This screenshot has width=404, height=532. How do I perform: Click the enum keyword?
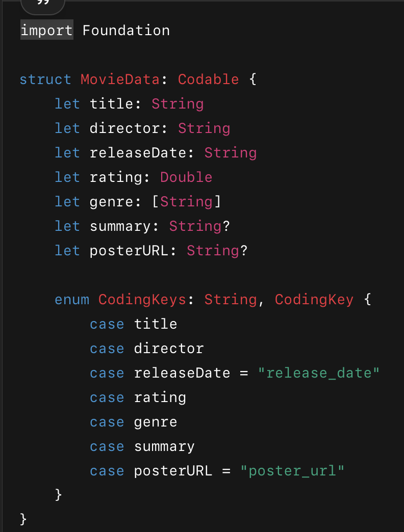click(72, 300)
